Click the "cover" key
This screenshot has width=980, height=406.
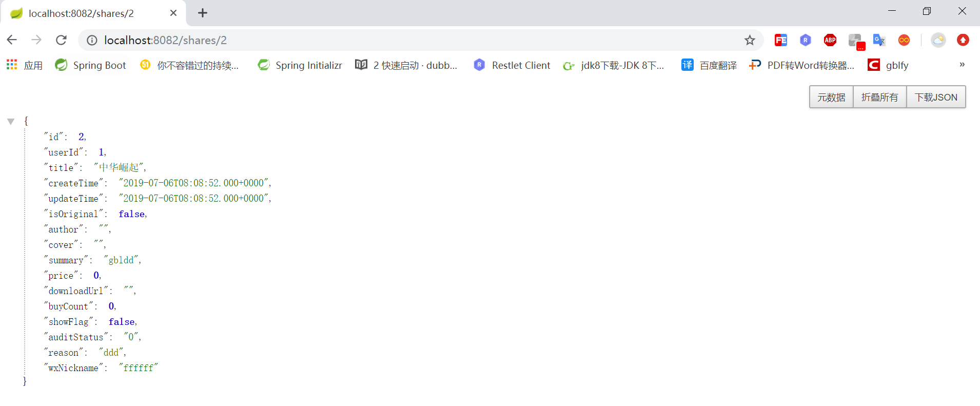point(61,244)
